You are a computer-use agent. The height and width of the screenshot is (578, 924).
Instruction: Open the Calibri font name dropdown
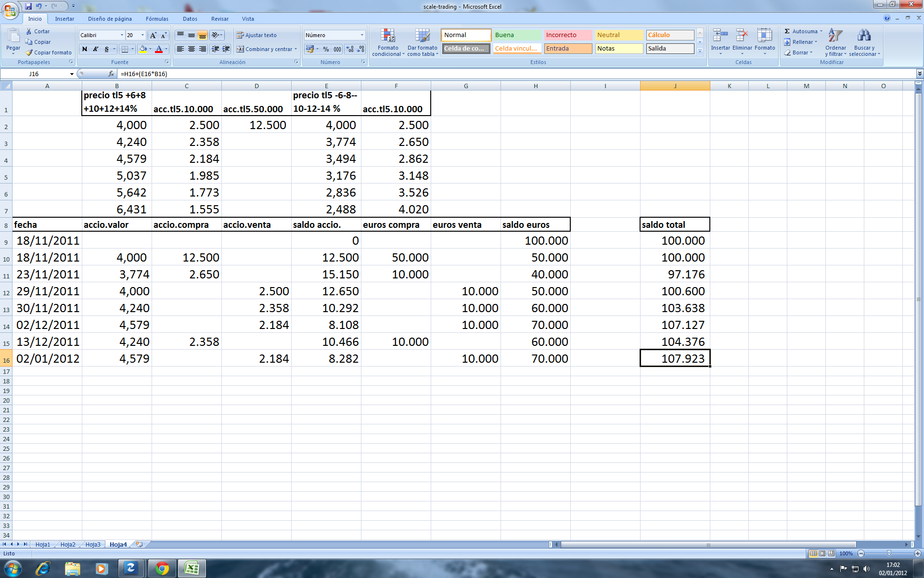coord(121,35)
